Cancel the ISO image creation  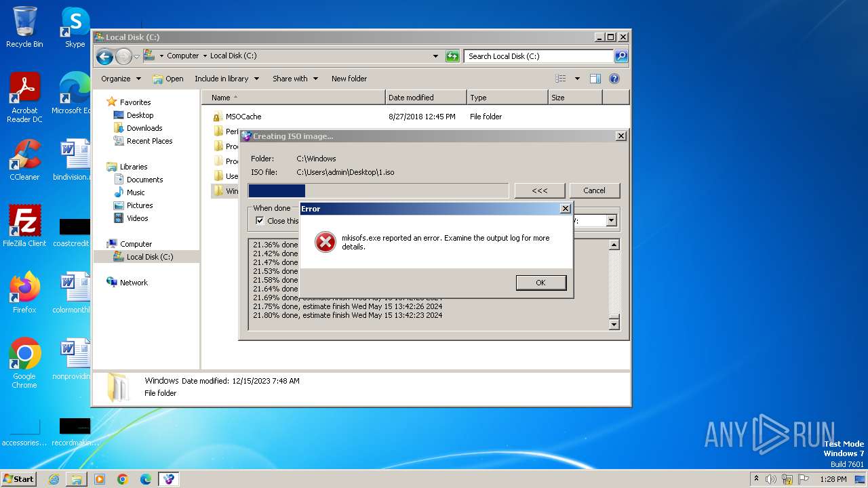[x=594, y=190]
